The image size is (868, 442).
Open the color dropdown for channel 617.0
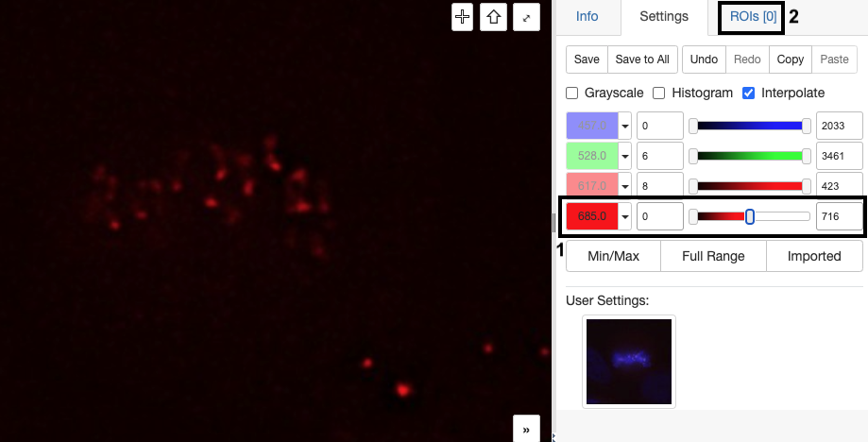(625, 186)
